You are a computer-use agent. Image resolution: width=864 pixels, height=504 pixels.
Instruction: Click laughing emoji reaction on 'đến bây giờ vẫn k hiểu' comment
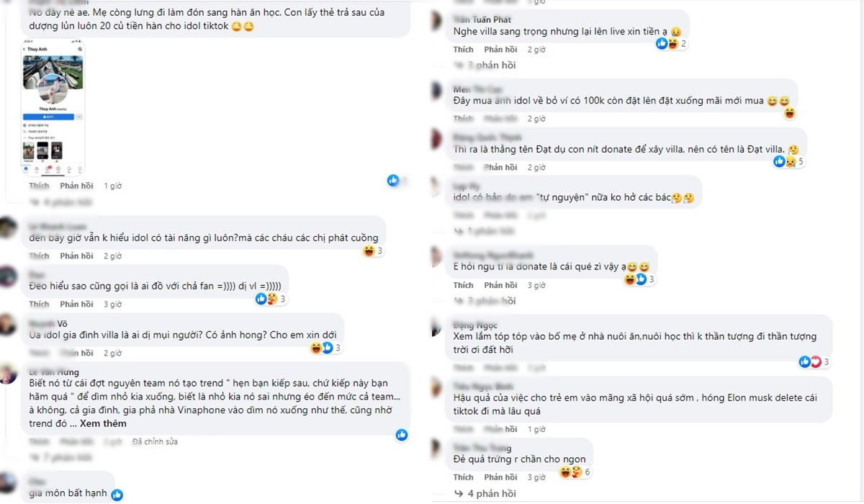tap(369, 251)
